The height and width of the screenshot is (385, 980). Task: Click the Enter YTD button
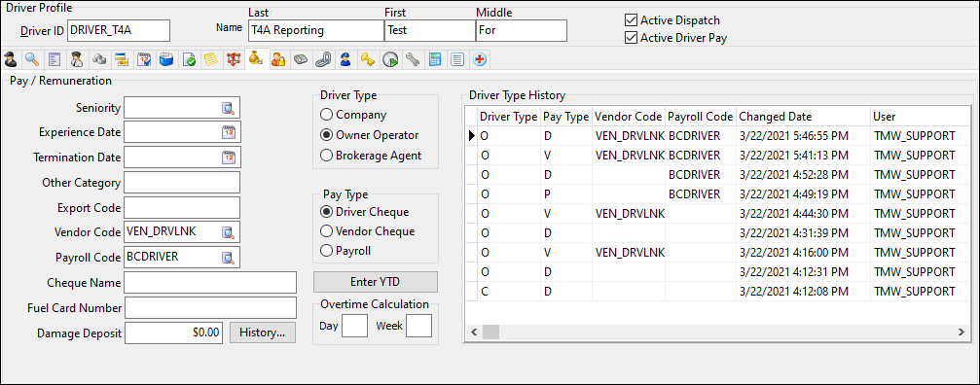(x=376, y=282)
